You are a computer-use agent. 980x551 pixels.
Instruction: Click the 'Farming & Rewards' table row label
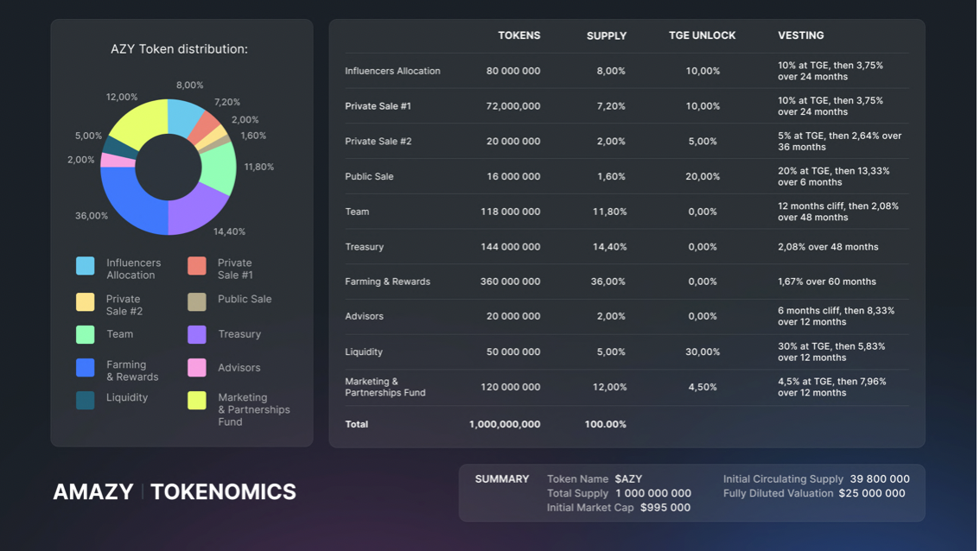pyautogui.click(x=387, y=282)
